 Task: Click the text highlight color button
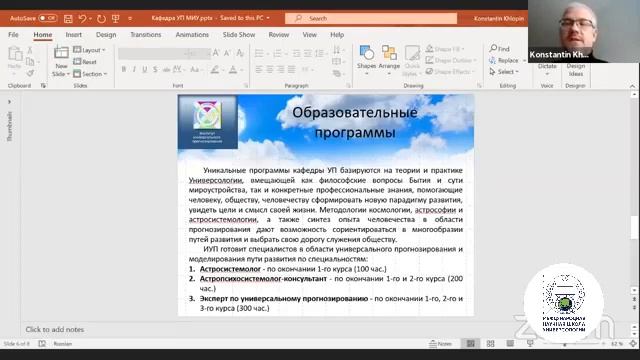click(x=215, y=70)
